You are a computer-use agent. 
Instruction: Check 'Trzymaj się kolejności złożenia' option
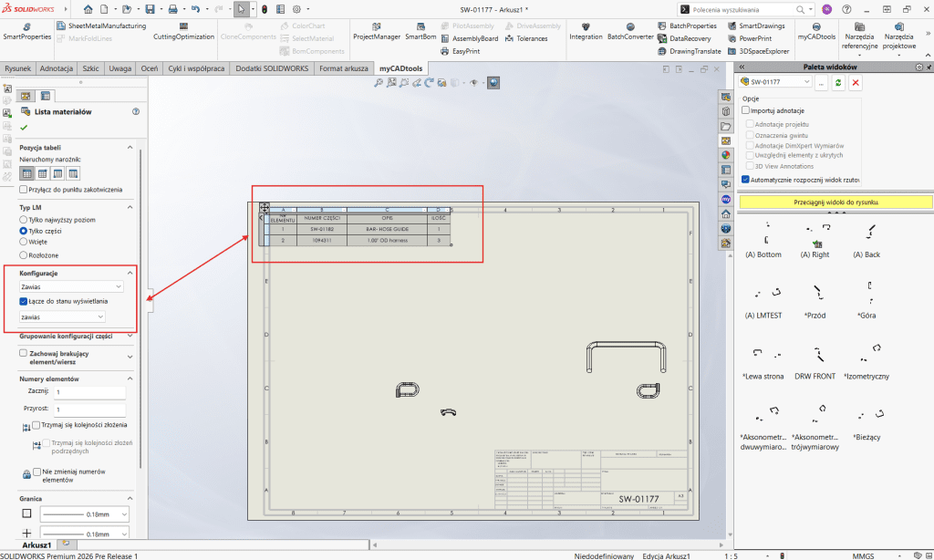pos(36,425)
